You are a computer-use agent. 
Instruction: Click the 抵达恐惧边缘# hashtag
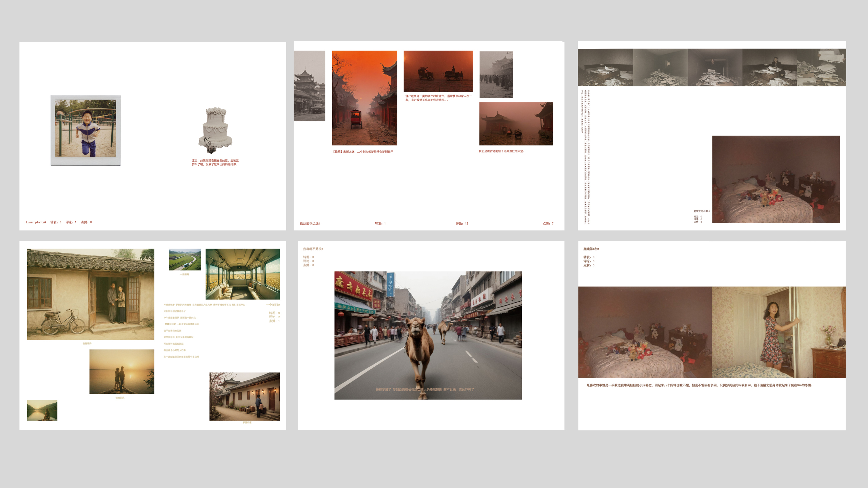(310, 224)
